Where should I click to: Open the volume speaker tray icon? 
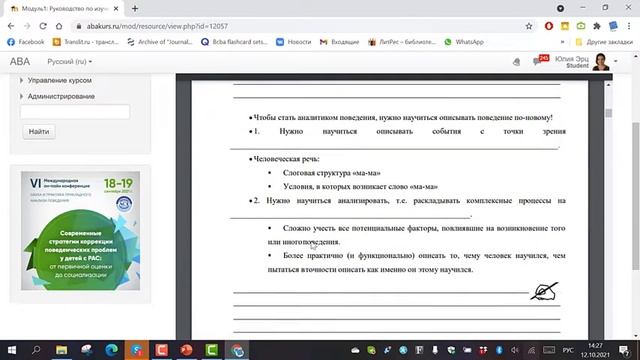pos(515,350)
